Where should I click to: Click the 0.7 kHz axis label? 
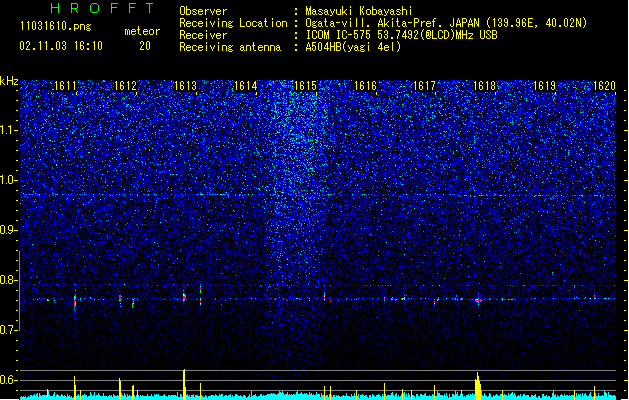9,330
